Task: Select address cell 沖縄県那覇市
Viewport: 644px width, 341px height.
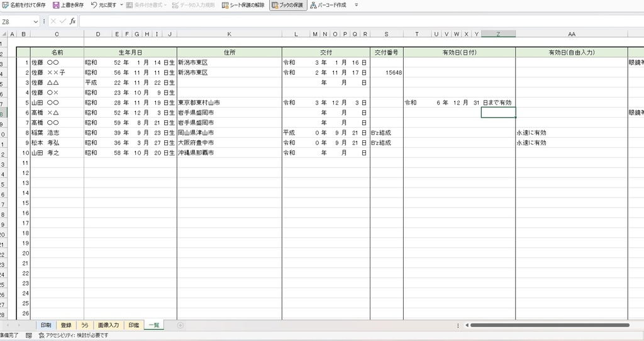Action: point(230,153)
